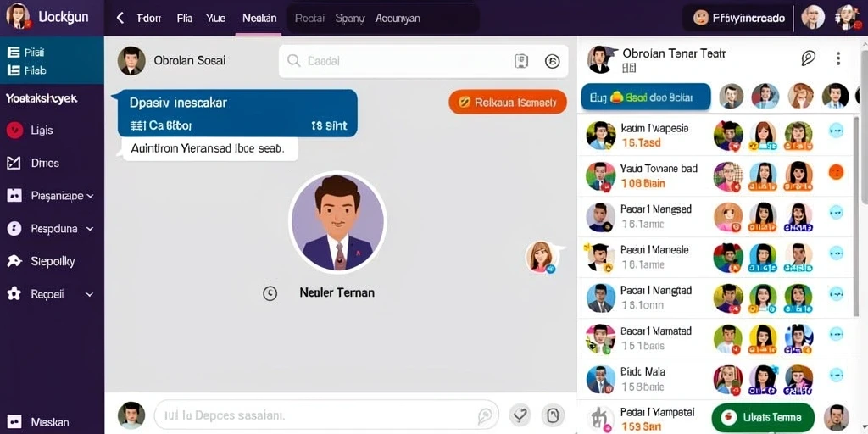This screenshot has width=868, height=434.
Task: Click the search icon in Obrolan Tenar header
Action: (x=808, y=58)
